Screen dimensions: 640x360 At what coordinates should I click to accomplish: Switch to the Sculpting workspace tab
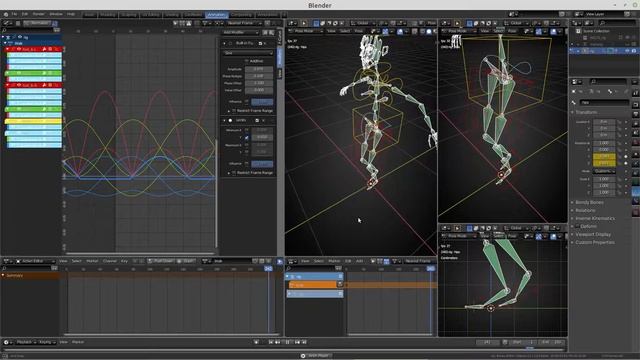(129, 15)
